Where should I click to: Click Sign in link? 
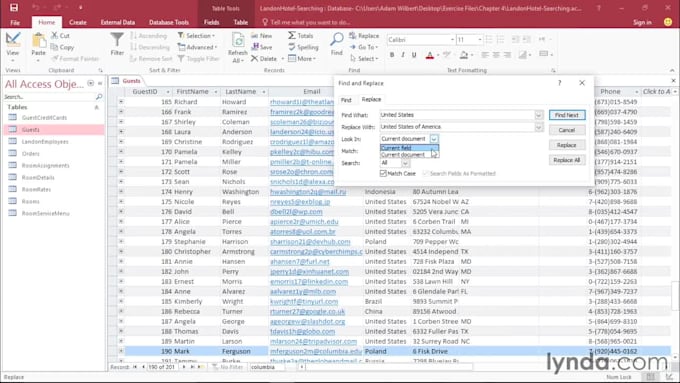642,22
